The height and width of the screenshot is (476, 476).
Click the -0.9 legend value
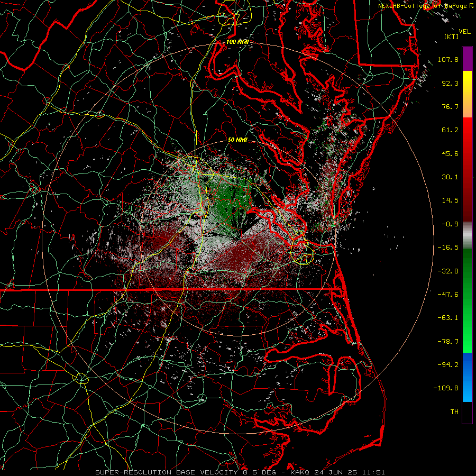click(450, 224)
